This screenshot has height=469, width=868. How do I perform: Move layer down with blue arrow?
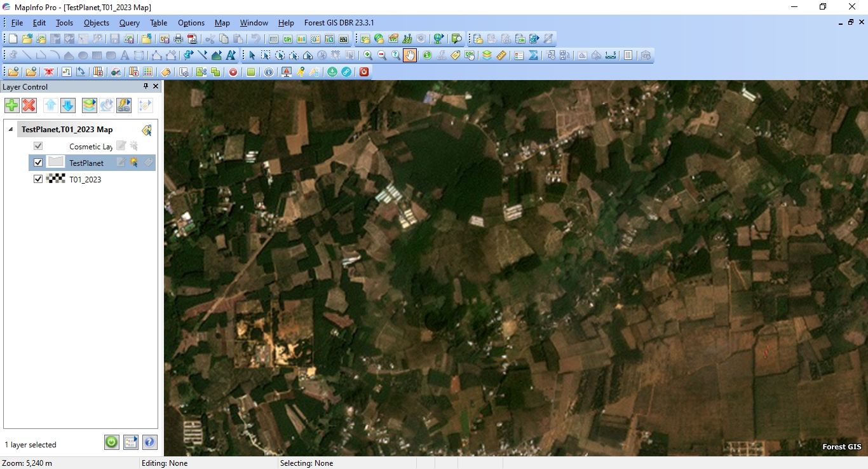(x=68, y=105)
